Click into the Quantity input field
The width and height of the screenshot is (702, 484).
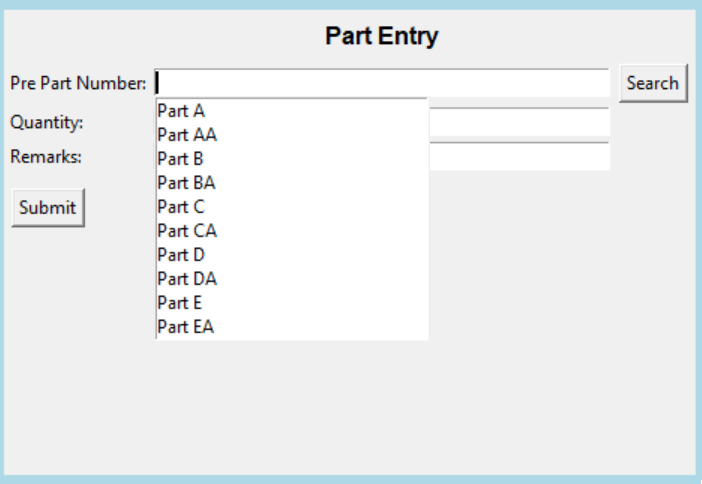519,122
